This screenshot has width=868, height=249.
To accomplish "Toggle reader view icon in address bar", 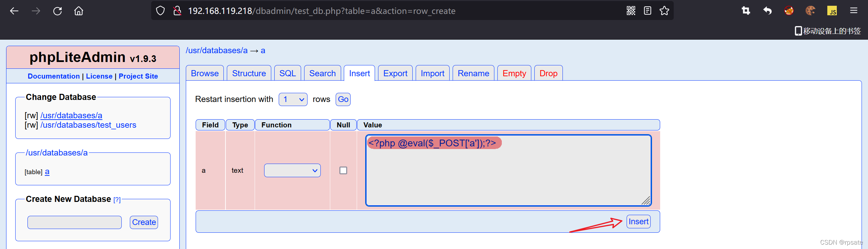I will 647,11.
